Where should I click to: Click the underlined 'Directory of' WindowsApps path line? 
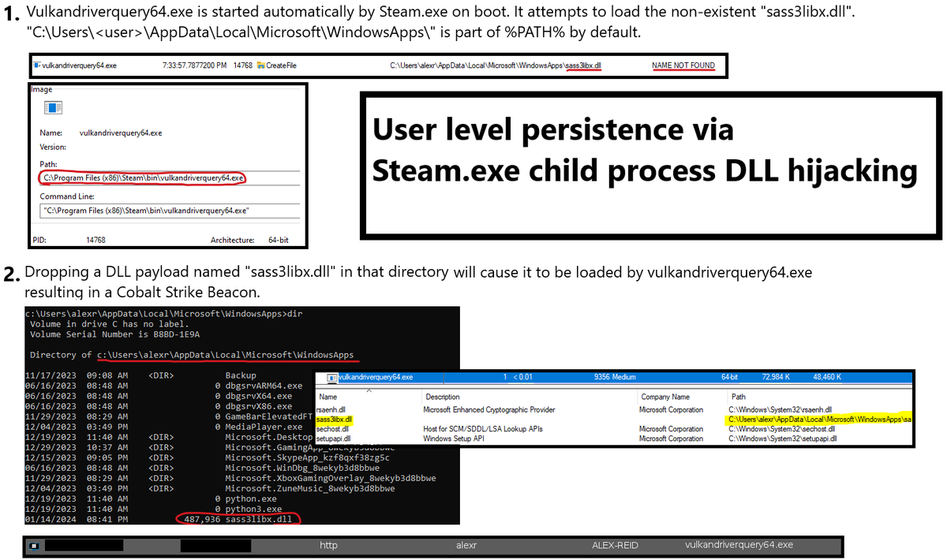pyautogui.click(x=192, y=355)
